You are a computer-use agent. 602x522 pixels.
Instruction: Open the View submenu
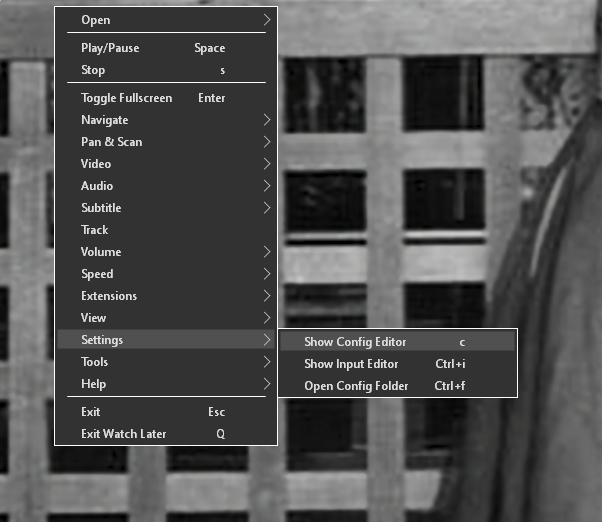point(166,318)
